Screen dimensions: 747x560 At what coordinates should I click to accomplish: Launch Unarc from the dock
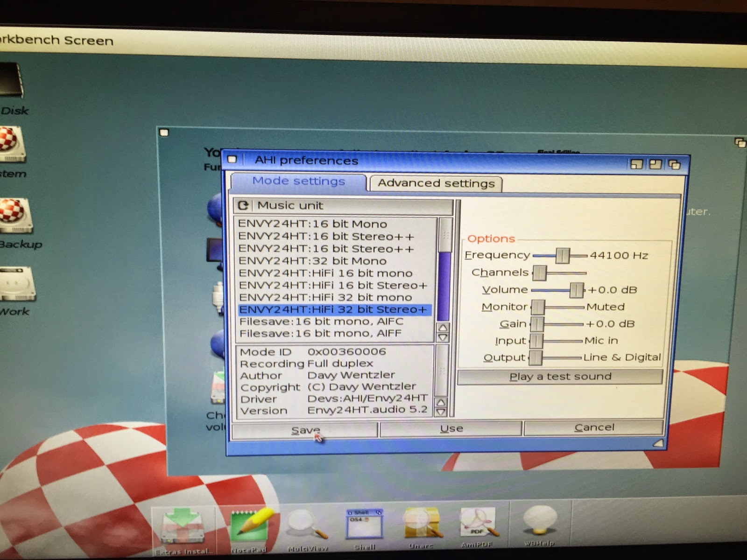click(422, 527)
